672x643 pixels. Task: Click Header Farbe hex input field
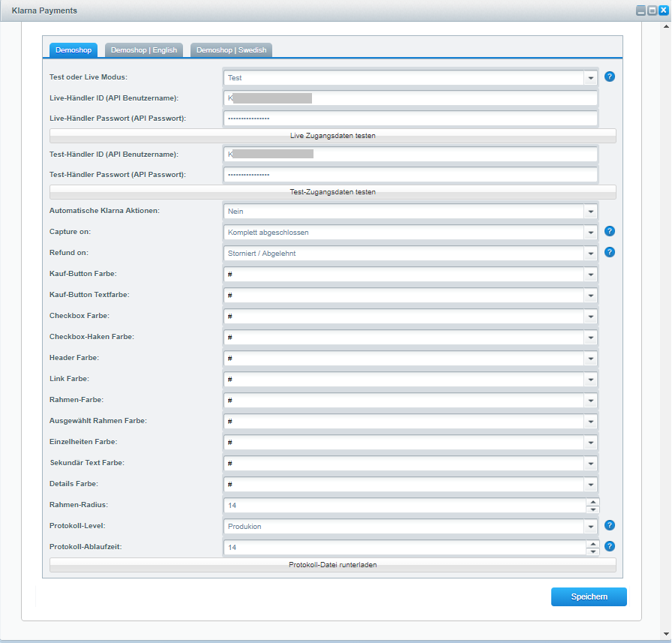click(x=404, y=359)
